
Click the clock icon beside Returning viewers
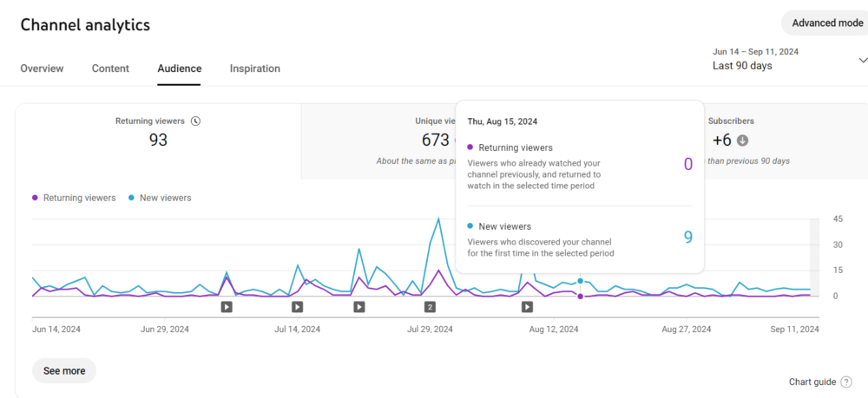coord(195,121)
